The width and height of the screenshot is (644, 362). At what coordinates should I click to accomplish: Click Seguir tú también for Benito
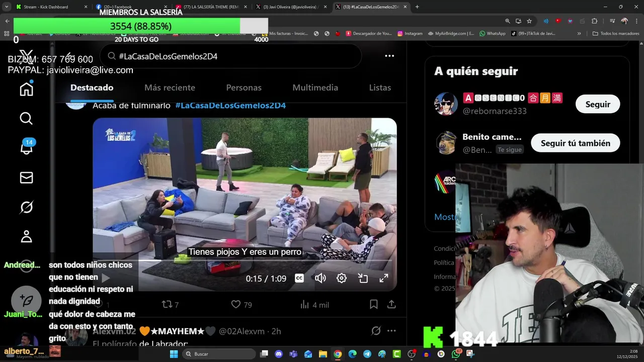click(x=576, y=143)
